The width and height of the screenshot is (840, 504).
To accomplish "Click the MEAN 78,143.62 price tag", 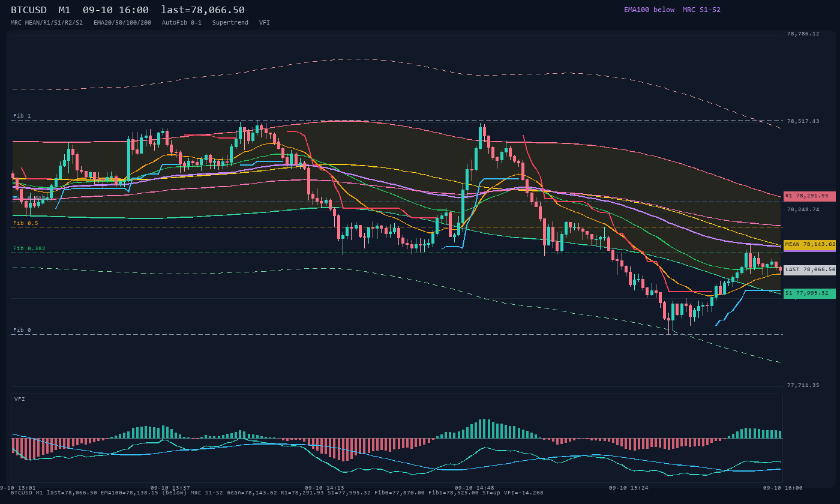I will click(809, 245).
